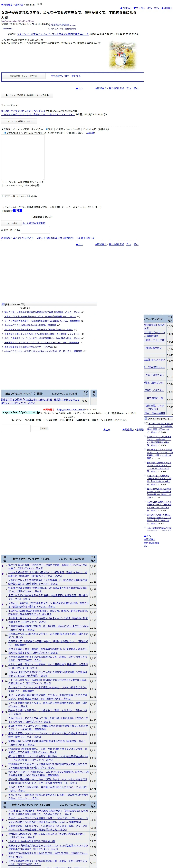Open the 各説明 link
Image resolution: width=174 pixels, height=868 pixels.
click(x=90, y=133)
